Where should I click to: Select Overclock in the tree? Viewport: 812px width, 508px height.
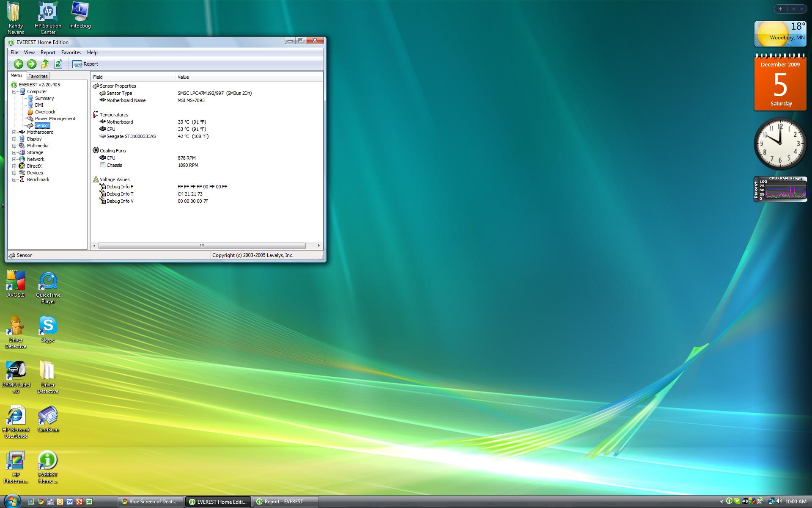pyautogui.click(x=45, y=112)
